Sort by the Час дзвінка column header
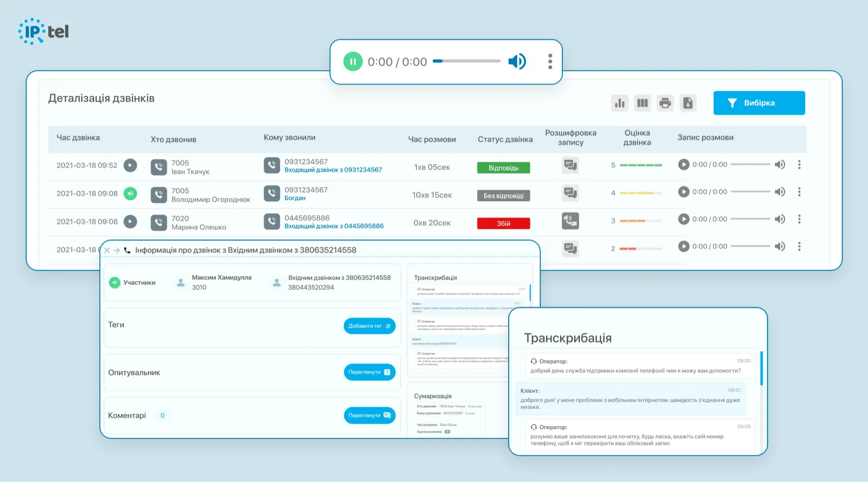Image resolution: width=868 pixels, height=482 pixels. click(78, 137)
